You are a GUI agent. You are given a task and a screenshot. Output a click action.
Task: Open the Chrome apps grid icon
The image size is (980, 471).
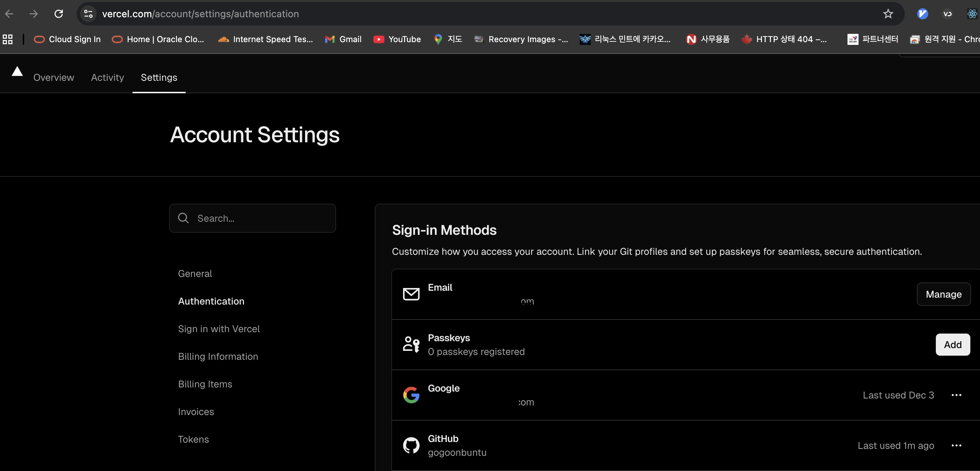tap(8, 39)
